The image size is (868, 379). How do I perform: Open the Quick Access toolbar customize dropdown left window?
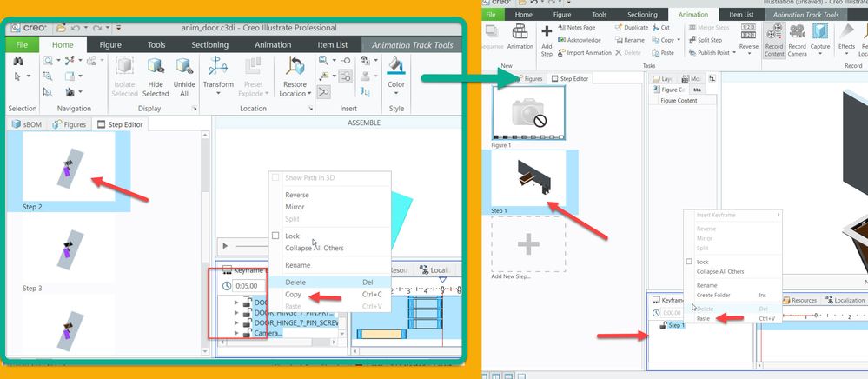pyautogui.click(x=118, y=28)
